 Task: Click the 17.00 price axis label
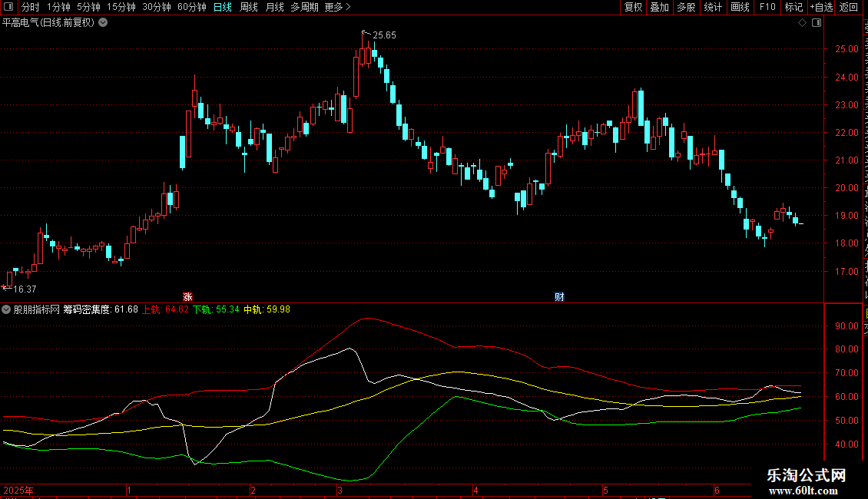point(846,272)
